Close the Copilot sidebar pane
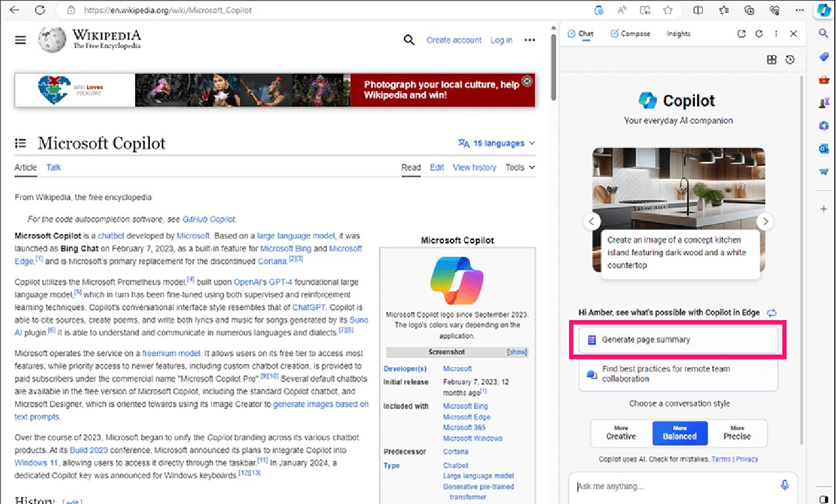 794,34
